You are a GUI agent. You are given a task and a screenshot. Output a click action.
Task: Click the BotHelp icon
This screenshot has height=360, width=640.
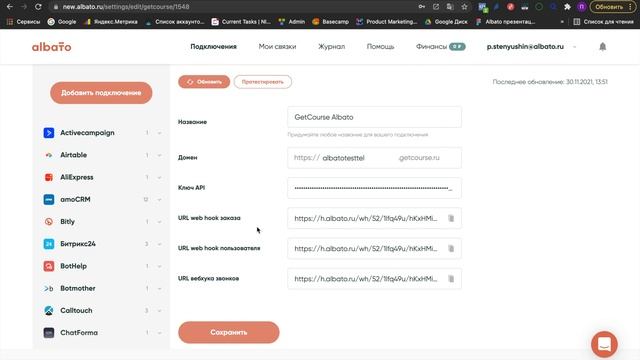(x=49, y=266)
